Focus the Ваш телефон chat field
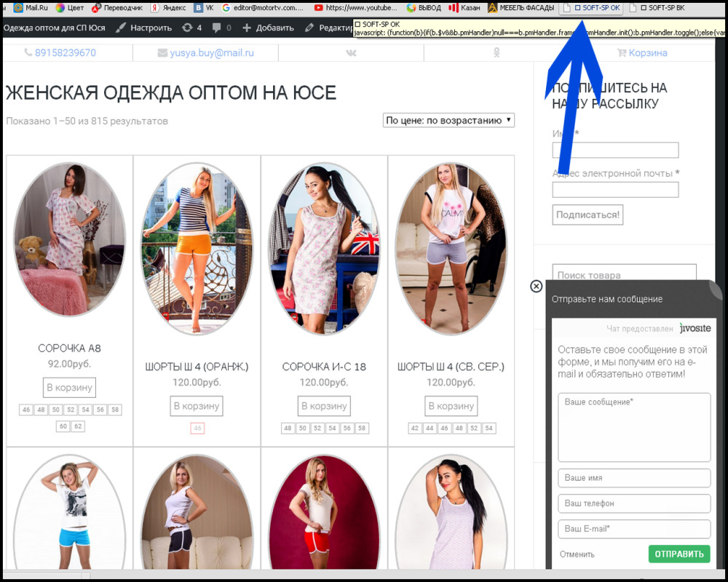This screenshot has height=582, width=728. (x=634, y=503)
